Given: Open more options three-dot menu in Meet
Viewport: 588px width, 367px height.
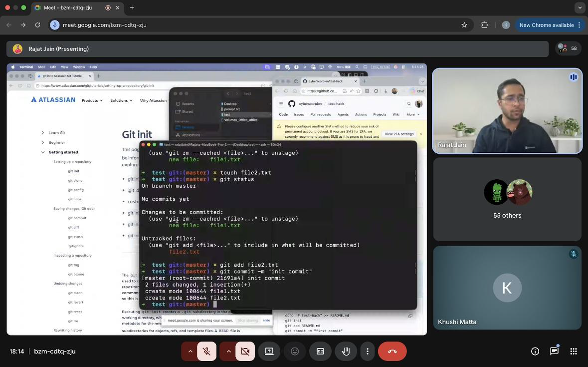Looking at the screenshot, I should (368, 352).
